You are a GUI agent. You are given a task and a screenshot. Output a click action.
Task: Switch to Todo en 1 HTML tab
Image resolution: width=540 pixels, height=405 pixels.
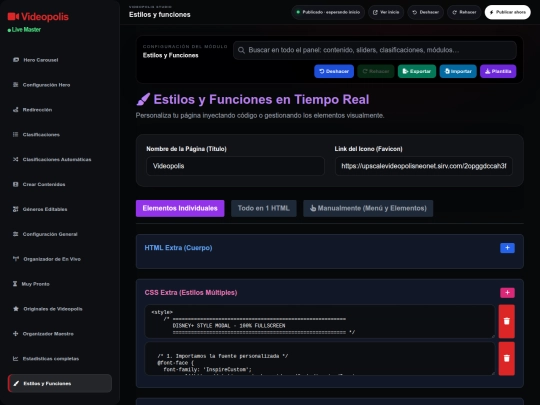point(263,208)
